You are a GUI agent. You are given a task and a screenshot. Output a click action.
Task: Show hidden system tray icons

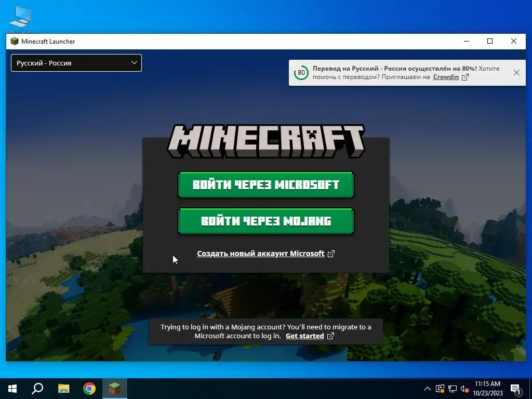(x=428, y=389)
